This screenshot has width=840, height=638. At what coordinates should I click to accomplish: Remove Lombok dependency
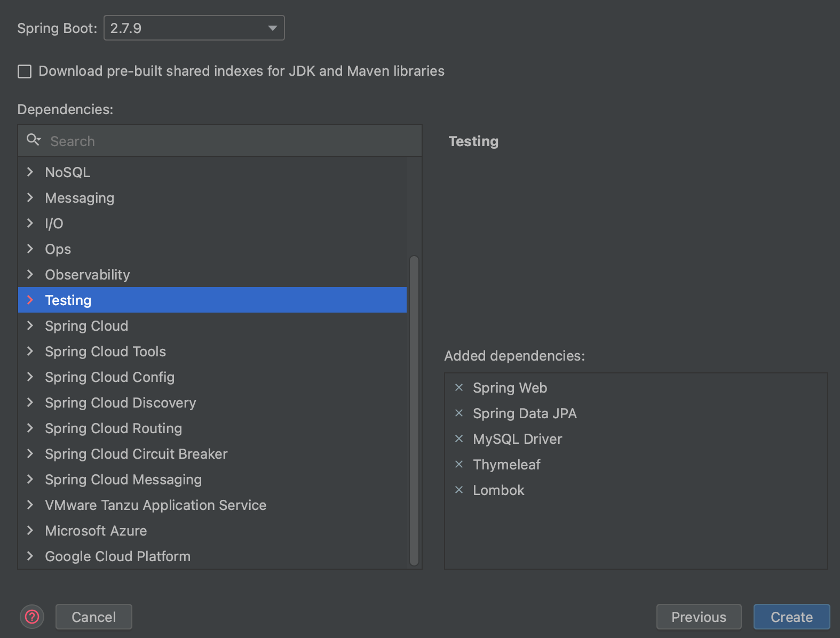coord(459,490)
